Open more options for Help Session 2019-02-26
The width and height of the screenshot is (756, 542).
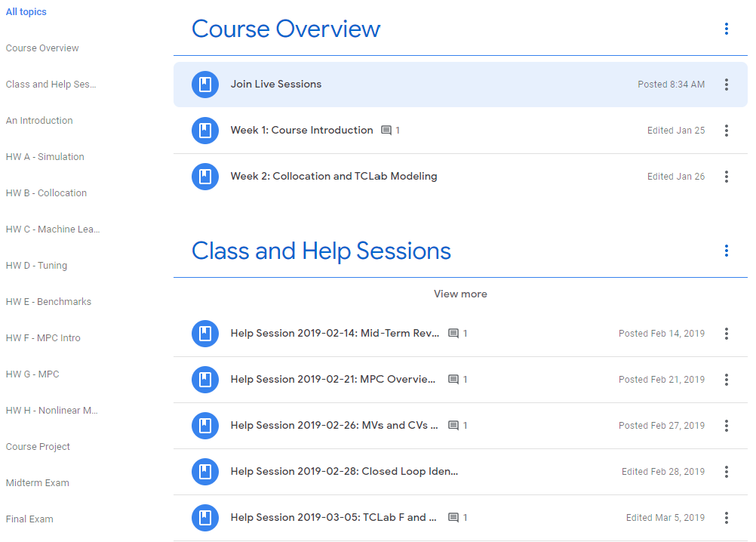tap(726, 426)
